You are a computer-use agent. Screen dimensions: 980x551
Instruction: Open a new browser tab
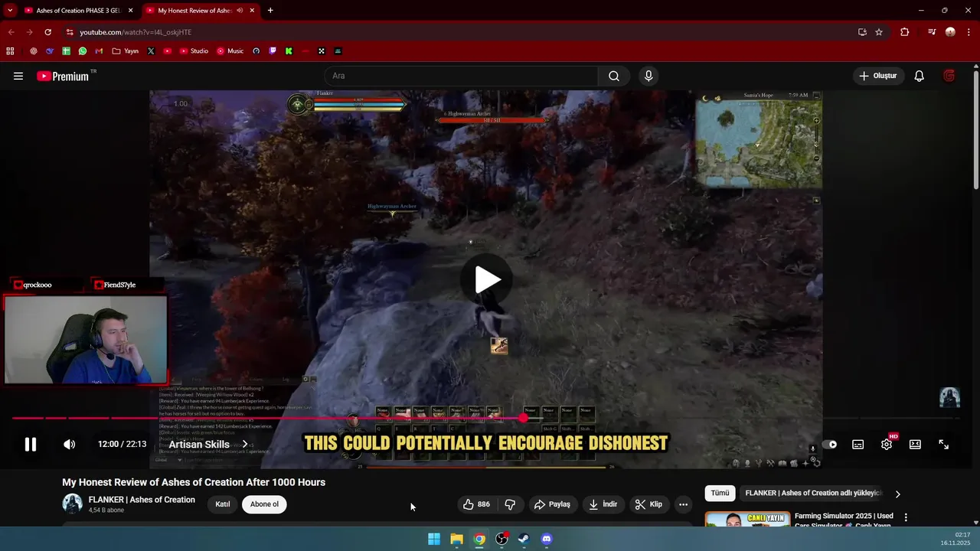(x=270, y=11)
